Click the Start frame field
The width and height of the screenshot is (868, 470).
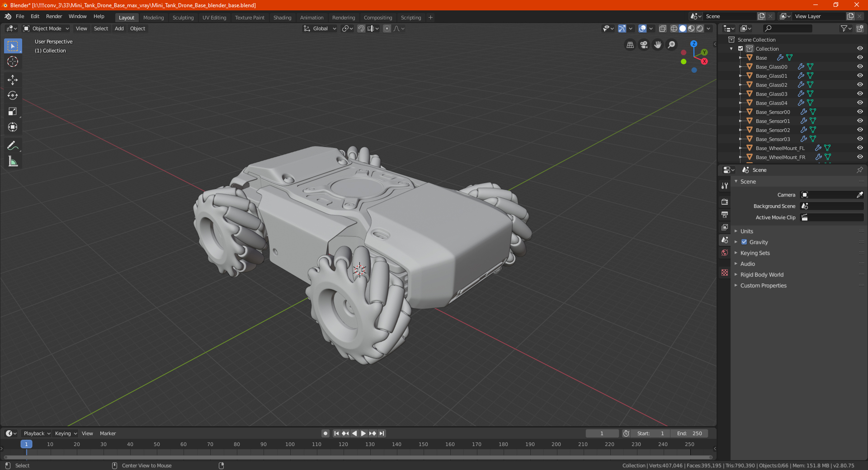pyautogui.click(x=651, y=433)
